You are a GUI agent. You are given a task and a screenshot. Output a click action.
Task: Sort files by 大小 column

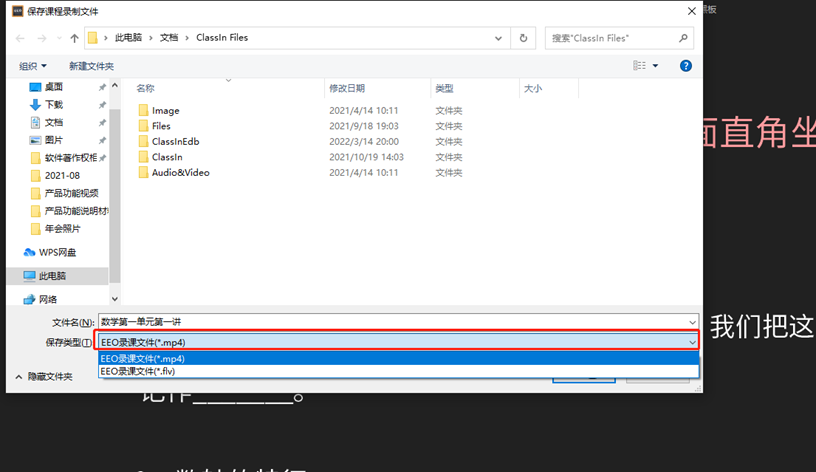(533, 88)
